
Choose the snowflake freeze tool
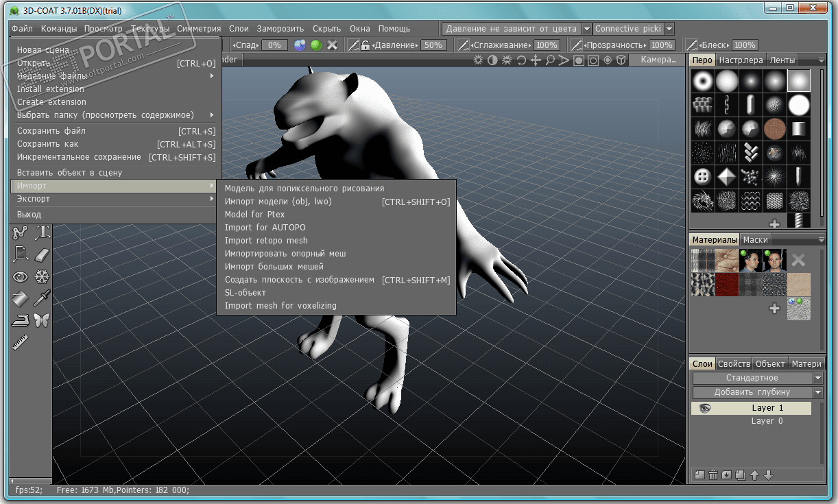43,276
